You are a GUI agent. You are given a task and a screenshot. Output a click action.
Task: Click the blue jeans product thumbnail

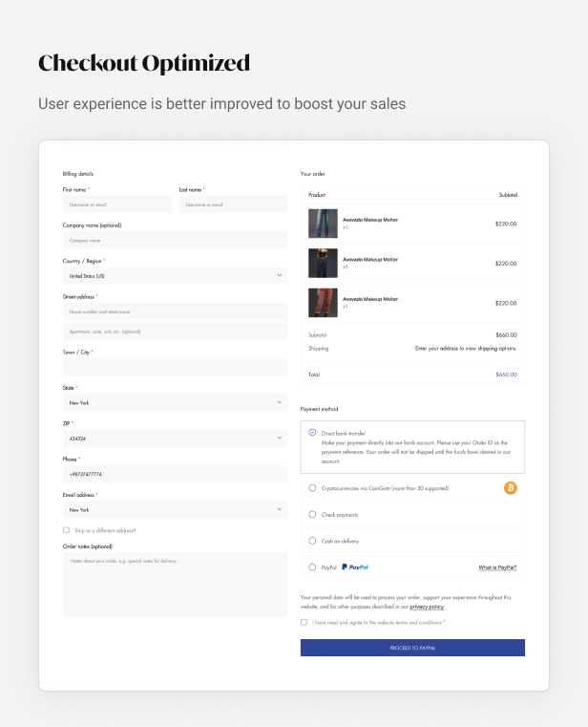323,224
